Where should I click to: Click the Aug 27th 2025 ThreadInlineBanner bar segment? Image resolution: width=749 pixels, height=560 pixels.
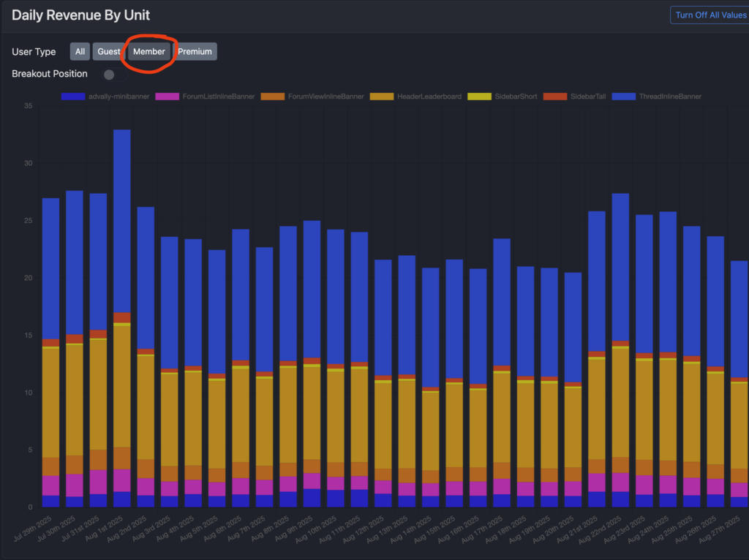(x=739, y=319)
